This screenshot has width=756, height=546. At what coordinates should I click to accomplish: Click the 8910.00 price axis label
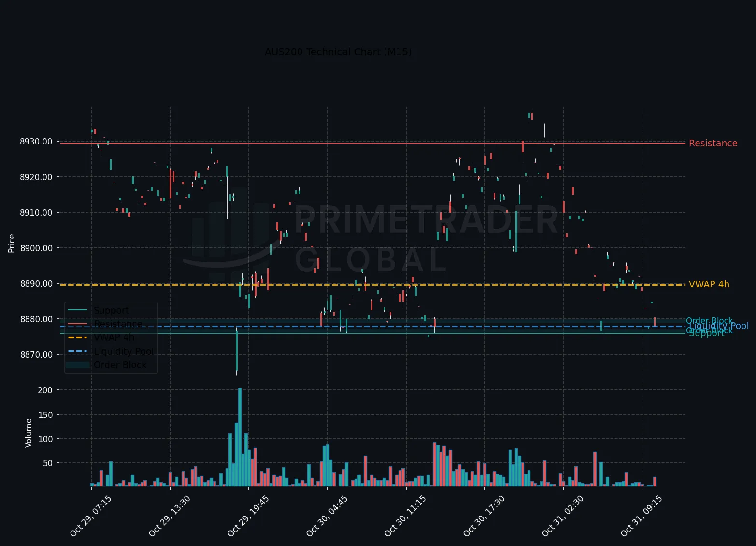(x=36, y=212)
